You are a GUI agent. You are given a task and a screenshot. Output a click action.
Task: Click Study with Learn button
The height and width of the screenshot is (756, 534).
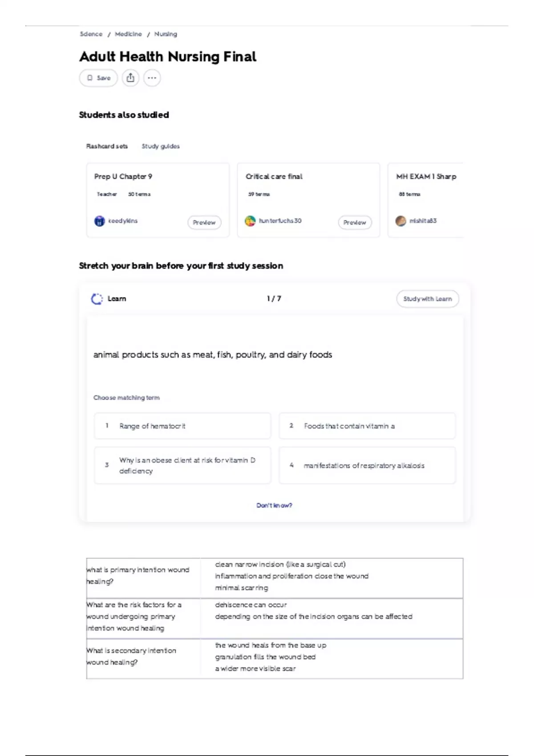pyautogui.click(x=428, y=299)
